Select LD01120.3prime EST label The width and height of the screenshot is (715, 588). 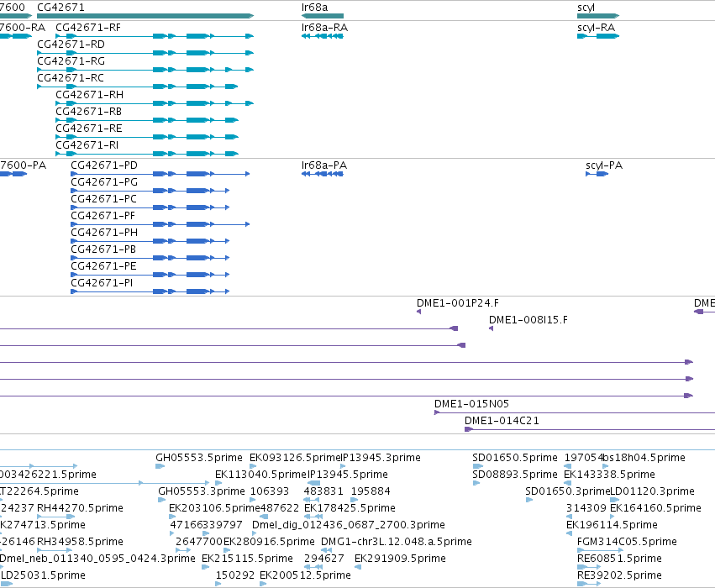[x=652, y=491]
